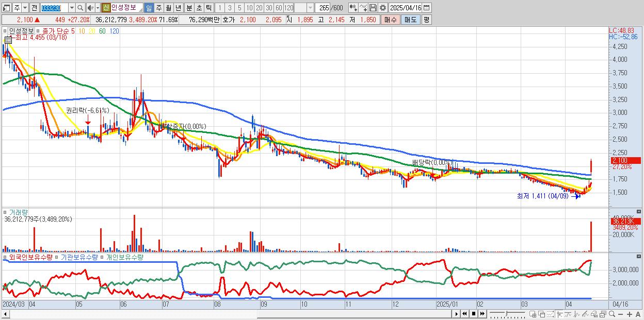644x320 pixels.
Task: Click the overlapping windows icon
Action: pos(541,314)
